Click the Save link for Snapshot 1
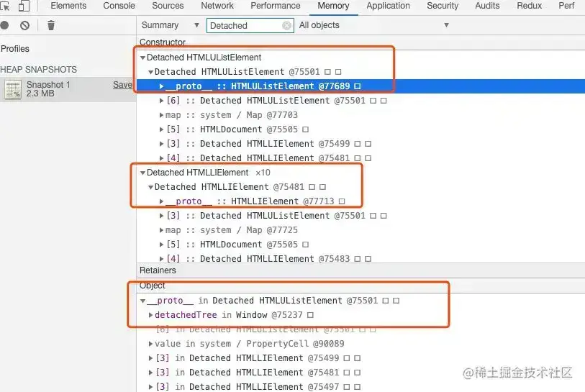Screen dimensions: 585x392 pyautogui.click(x=122, y=85)
